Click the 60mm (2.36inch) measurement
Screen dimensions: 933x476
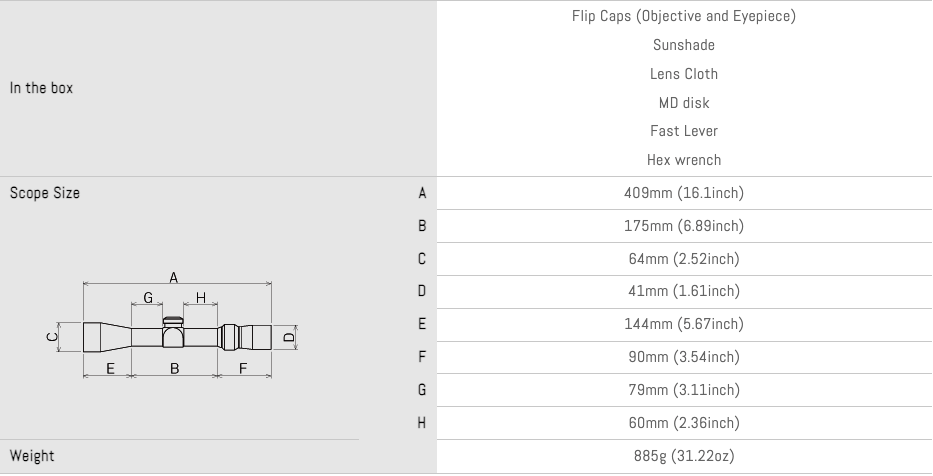684,423
